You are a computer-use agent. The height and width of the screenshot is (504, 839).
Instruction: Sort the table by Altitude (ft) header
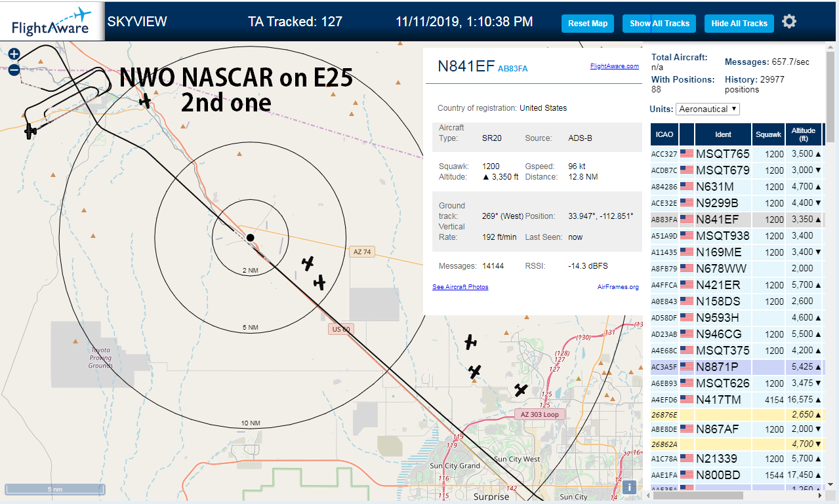804,134
